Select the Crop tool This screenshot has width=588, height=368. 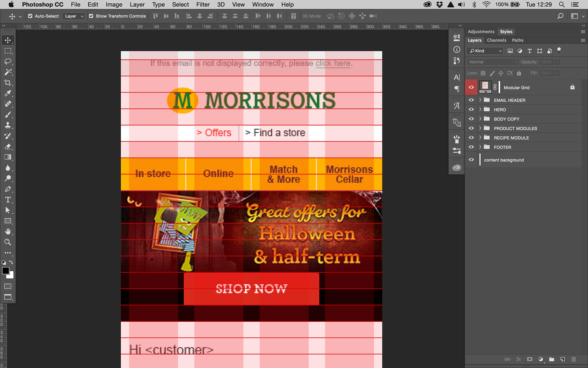8,83
